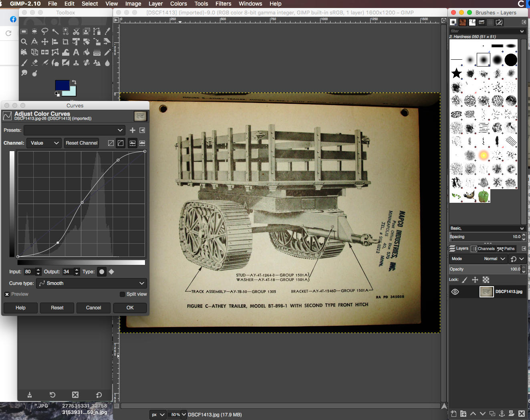This screenshot has width=530, height=420.
Task: Select the Zoom magnifier tool
Action: [24, 42]
